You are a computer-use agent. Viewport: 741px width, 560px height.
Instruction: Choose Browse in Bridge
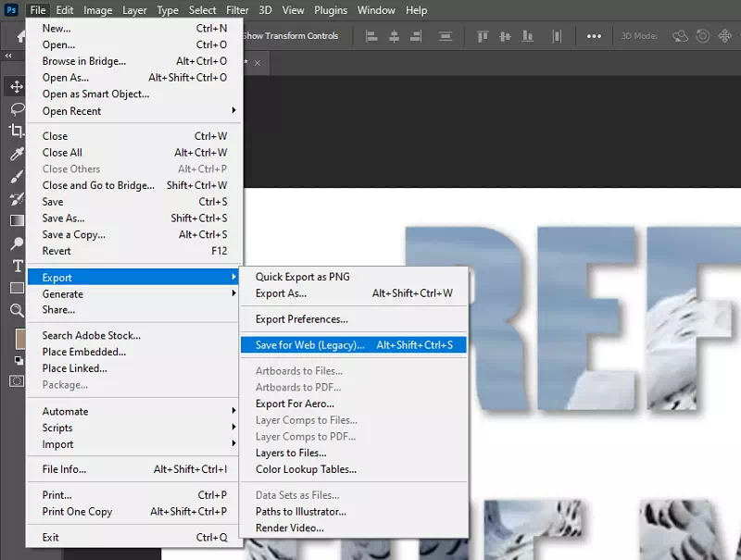134,61
